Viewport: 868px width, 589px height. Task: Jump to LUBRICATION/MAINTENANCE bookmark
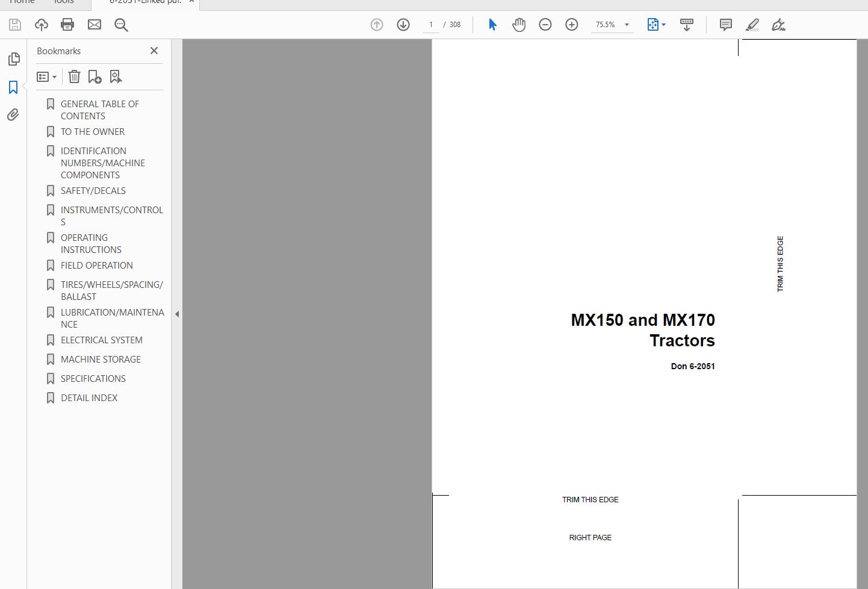(x=112, y=318)
